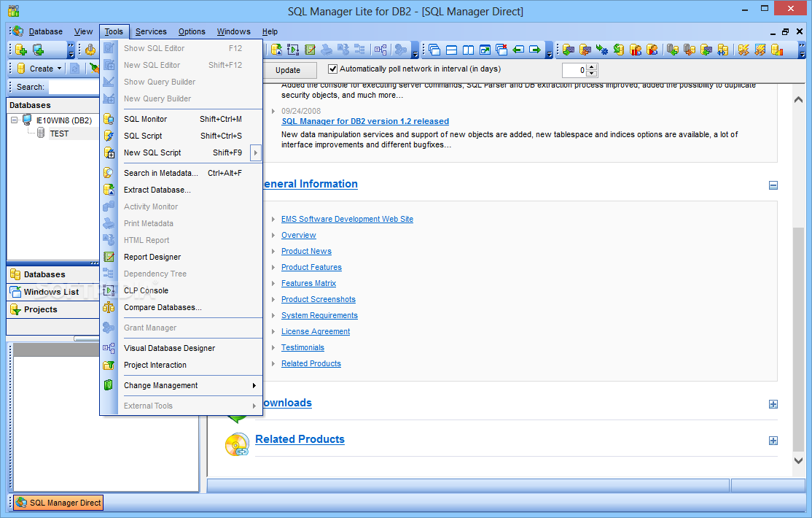Click the SQL Script lightning icon in menu
This screenshot has width=812, height=518.
click(109, 136)
